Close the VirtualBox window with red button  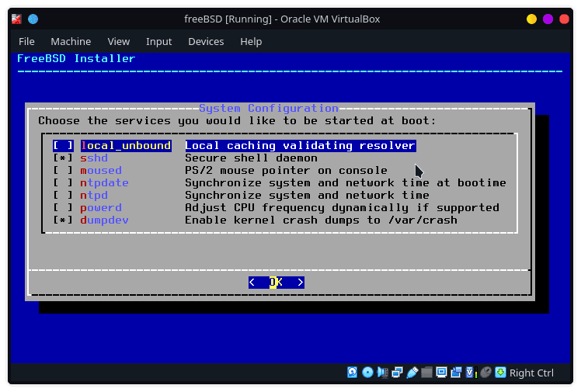click(x=565, y=19)
